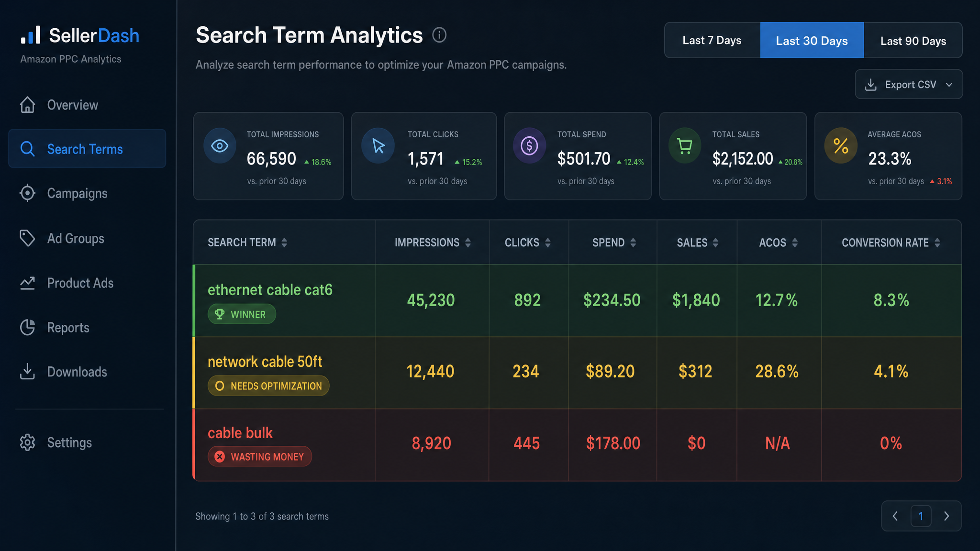
Task: Open the 'network cable 50ft' search term
Action: click(265, 362)
